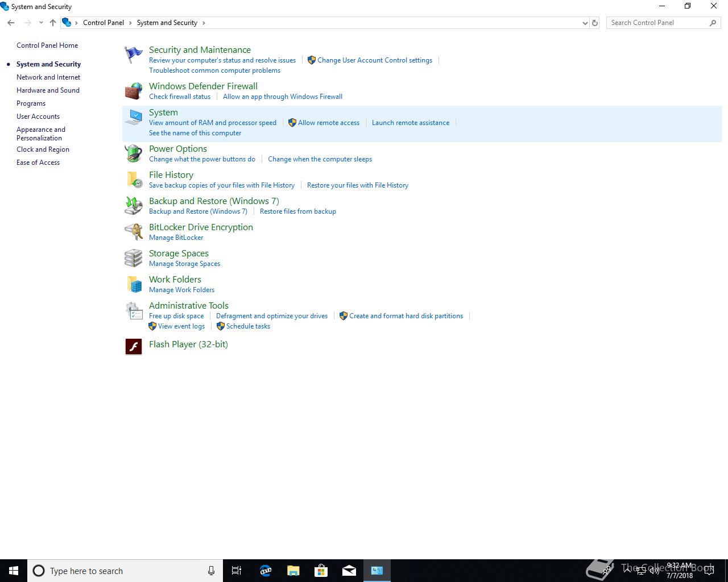728x582 pixels.
Task: Click Allow remote access link
Action: coord(329,123)
